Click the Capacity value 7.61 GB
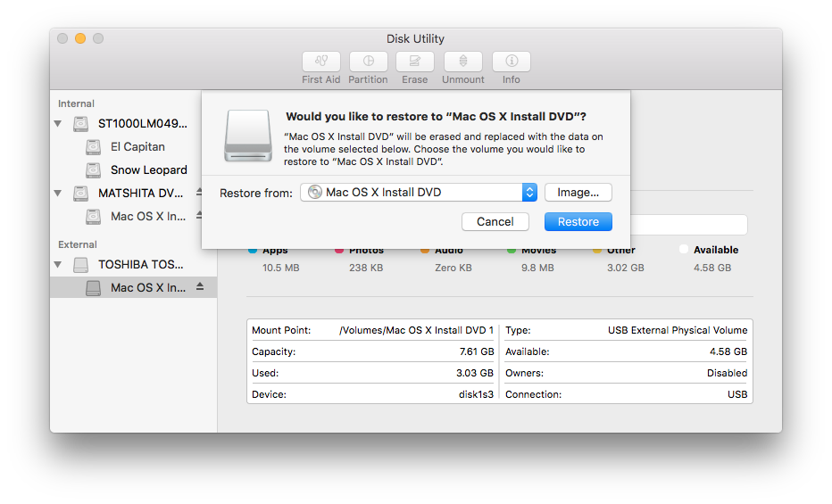Screen dimensions: 832x504 pos(477,351)
